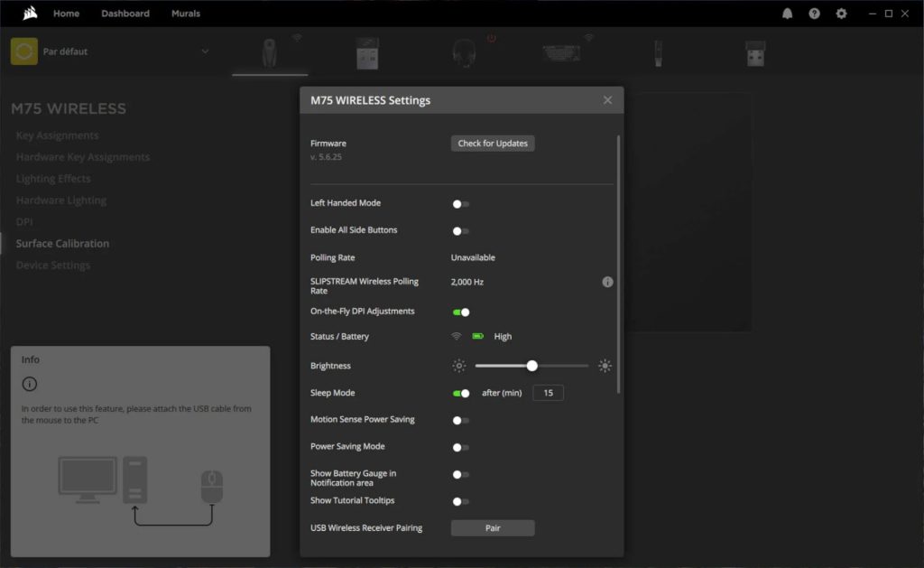Select the keyboard device icon

pos(561,53)
